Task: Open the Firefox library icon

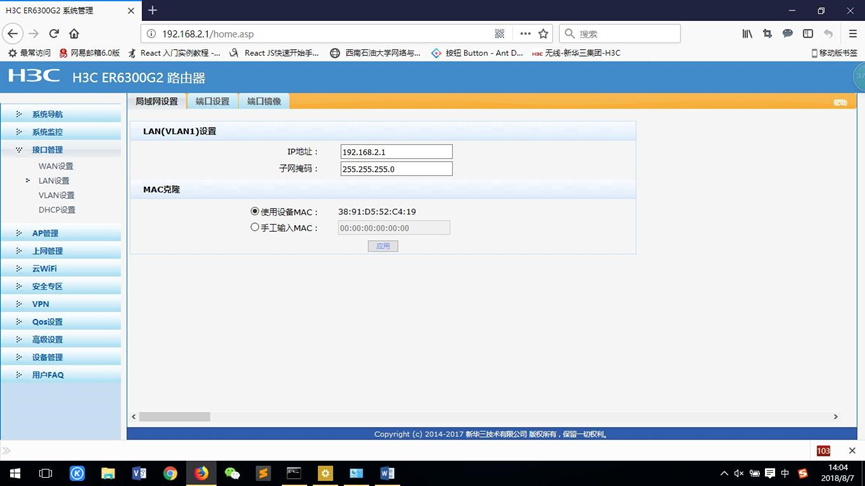Action: pyautogui.click(x=747, y=34)
